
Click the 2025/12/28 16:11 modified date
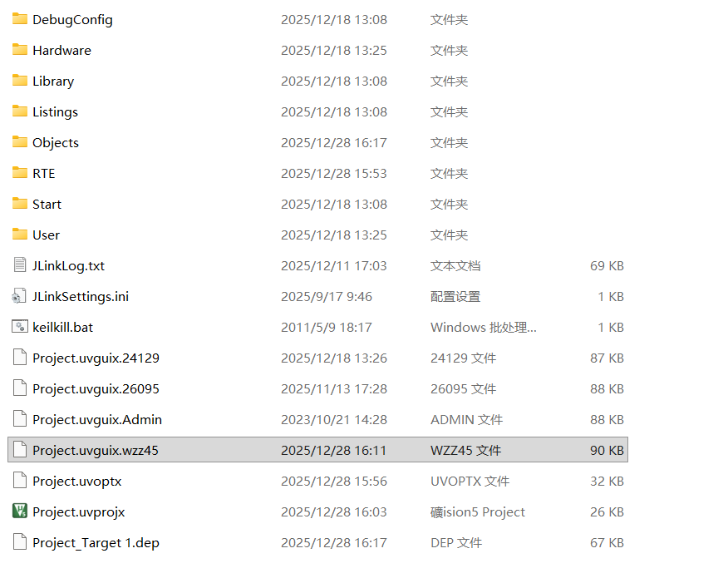click(x=333, y=450)
